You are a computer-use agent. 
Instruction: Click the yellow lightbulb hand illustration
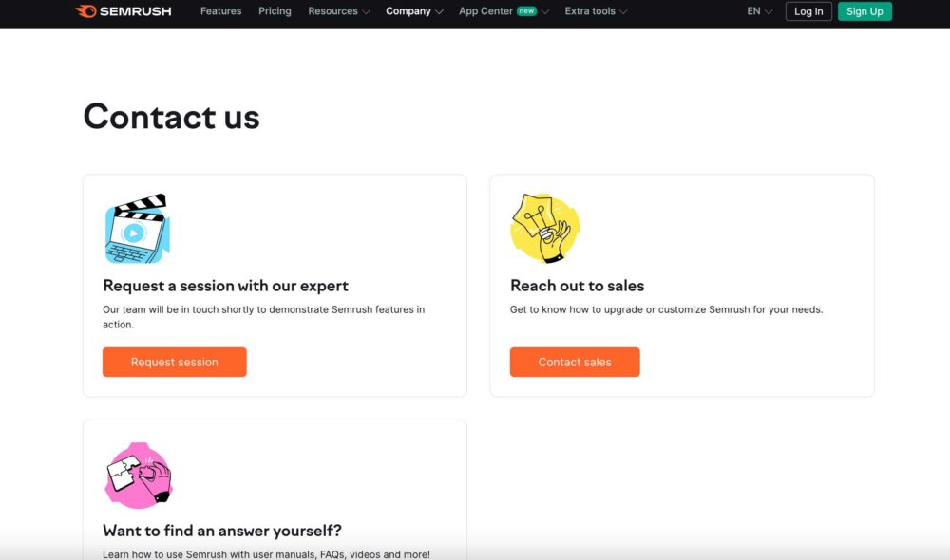(x=544, y=229)
